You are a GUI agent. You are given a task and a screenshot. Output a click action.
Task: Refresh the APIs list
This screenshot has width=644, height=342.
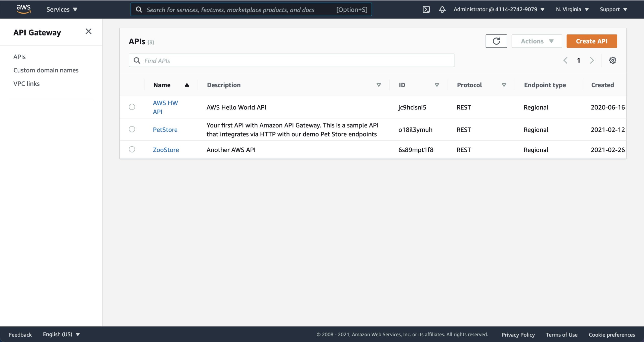pyautogui.click(x=496, y=41)
